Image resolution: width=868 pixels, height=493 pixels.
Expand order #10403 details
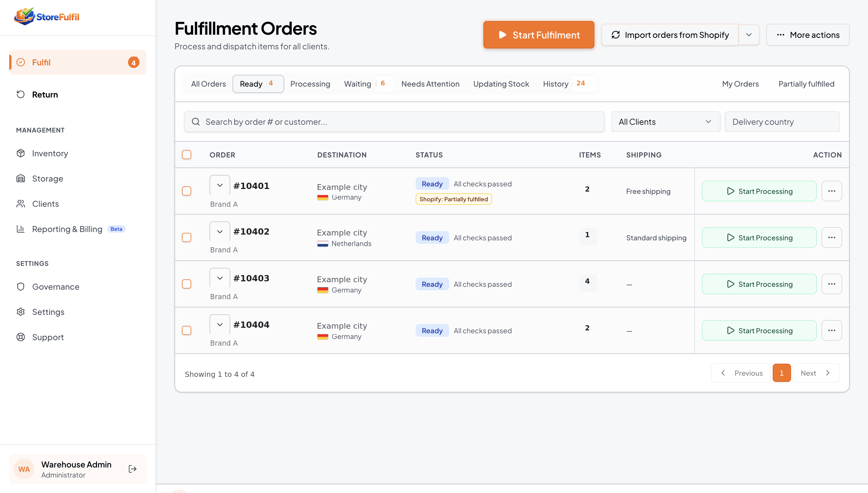(220, 278)
